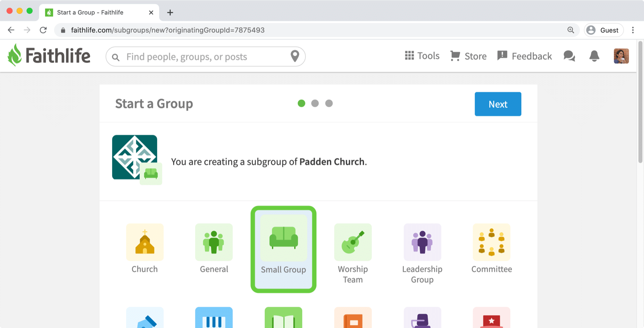This screenshot has width=644, height=328.
Task: Choose the Leadership Group icon
Action: pos(422,242)
